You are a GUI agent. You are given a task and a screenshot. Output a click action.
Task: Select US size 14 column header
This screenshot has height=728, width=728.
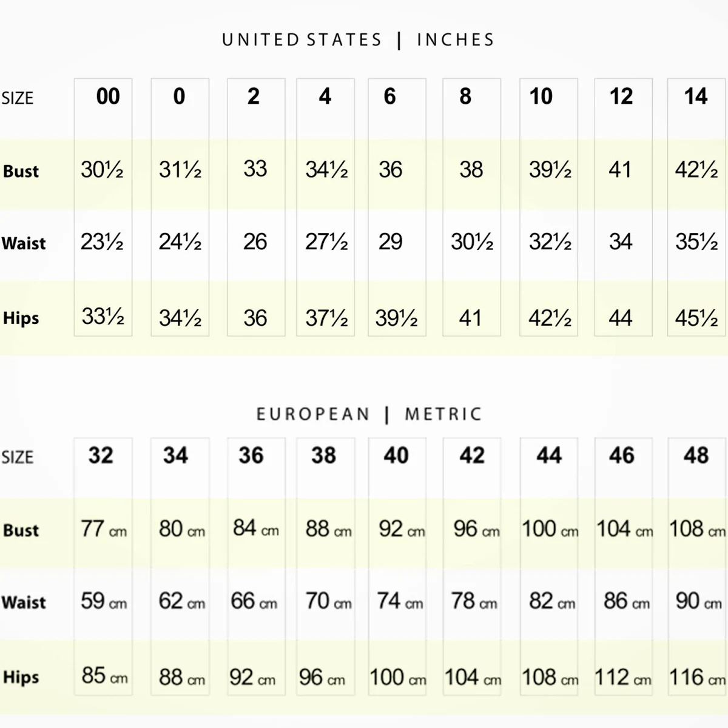(695, 96)
